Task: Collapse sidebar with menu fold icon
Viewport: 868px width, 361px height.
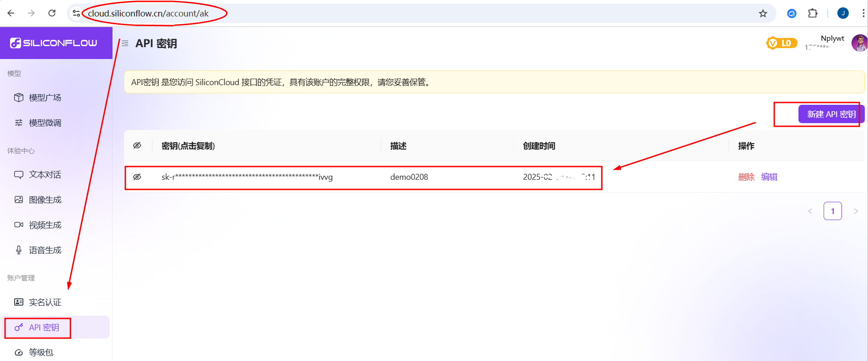Action: point(125,43)
